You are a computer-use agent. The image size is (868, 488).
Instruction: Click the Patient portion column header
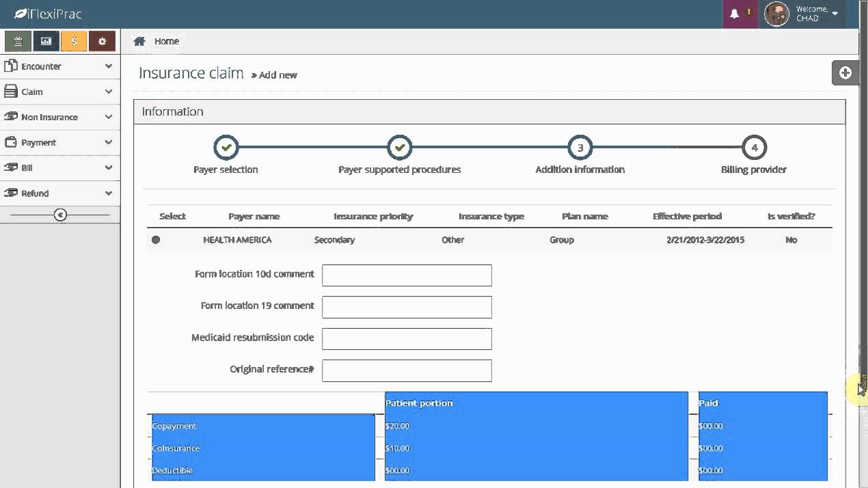[x=419, y=403]
